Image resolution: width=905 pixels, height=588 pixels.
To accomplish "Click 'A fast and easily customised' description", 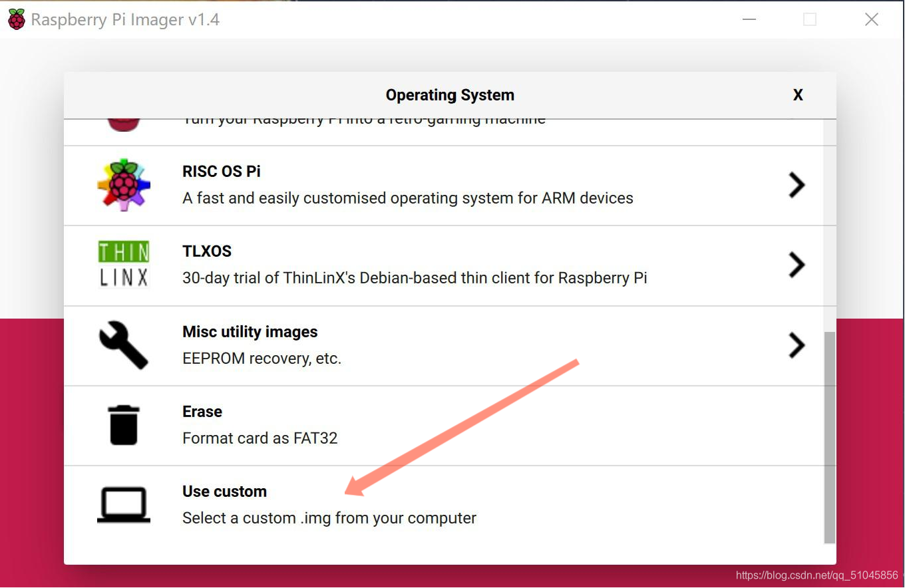I will [x=408, y=198].
